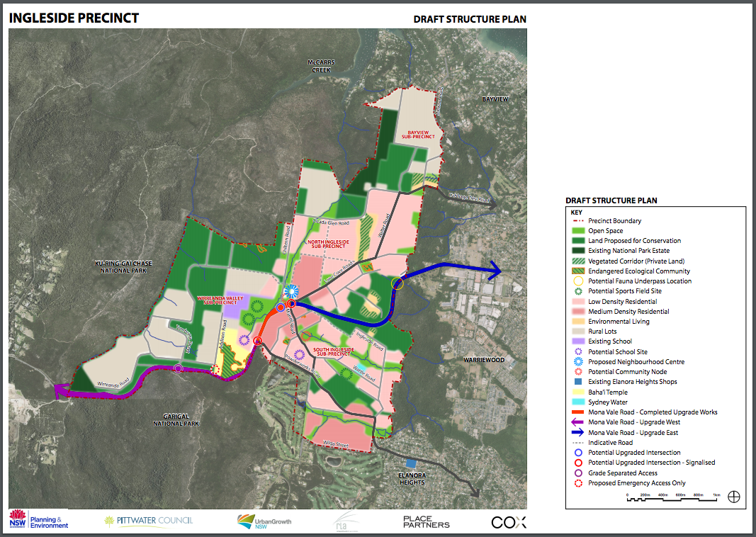Select the Vegetated Corridor hatched legend icon

tap(578, 261)
